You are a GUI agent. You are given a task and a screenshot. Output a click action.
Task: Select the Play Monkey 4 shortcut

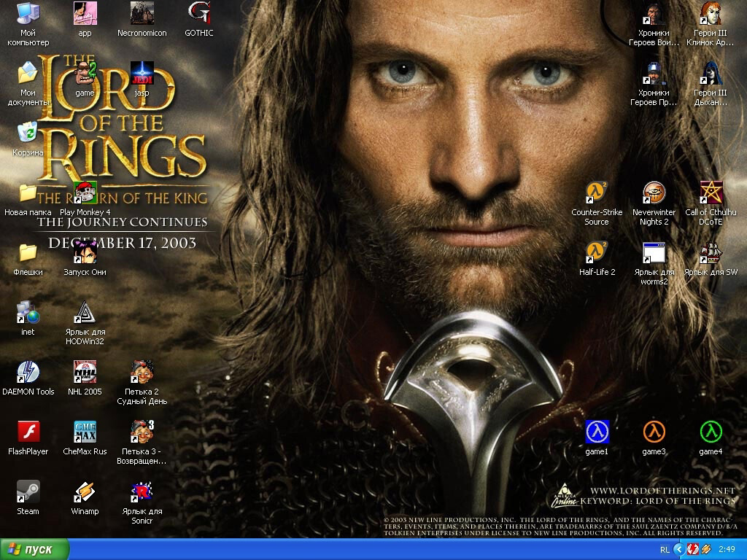(x=85, y=192)
